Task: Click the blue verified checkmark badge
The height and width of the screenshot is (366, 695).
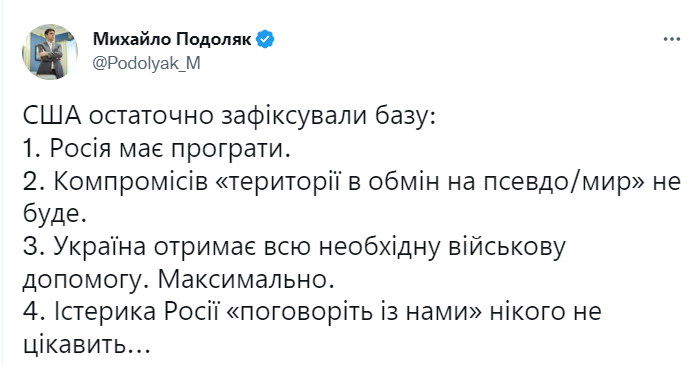Action: [265, 39]
